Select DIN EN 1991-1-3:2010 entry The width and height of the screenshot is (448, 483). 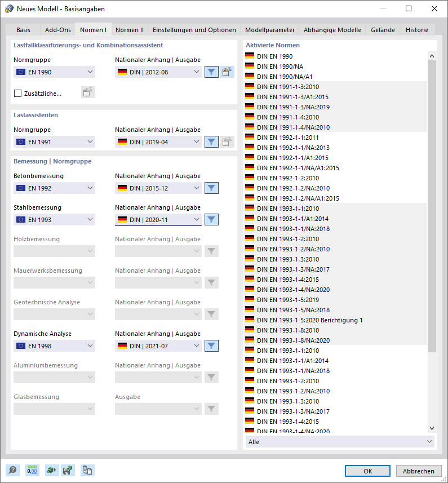[x=336, y=87]
